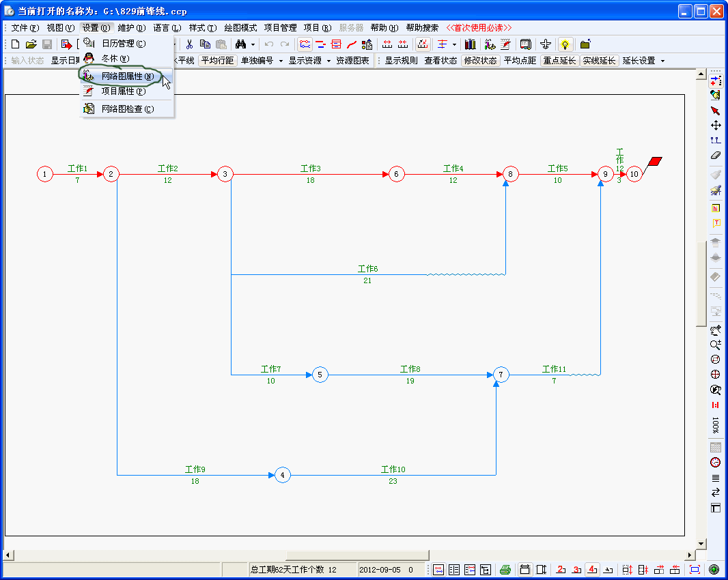This screenshot has width=728, height=580.
Task: Click the tree structure view icon
Action: click(486, 569)
